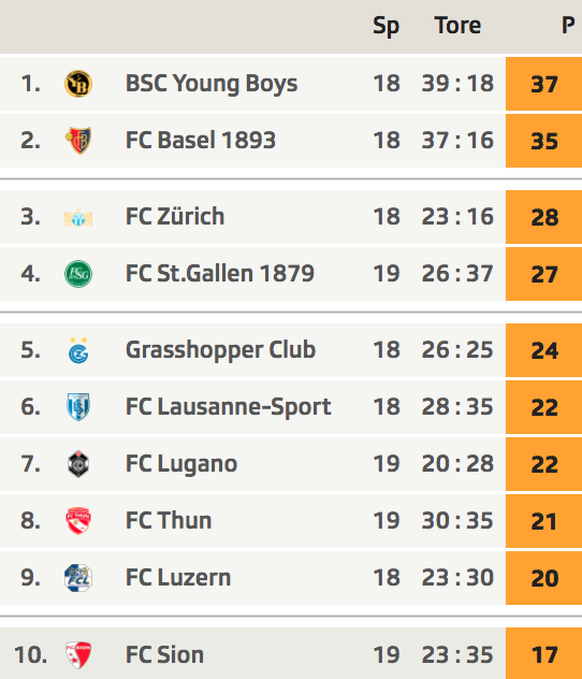582x679 pixels.
Task: Open the FC Lausanne-Sport shield icon
Action: point(78,407)
